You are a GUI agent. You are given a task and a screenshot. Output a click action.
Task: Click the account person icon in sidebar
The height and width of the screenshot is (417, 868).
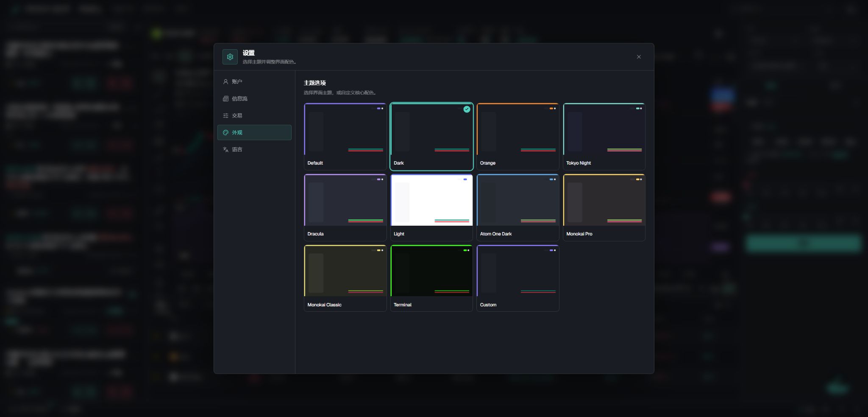(225, 81)
